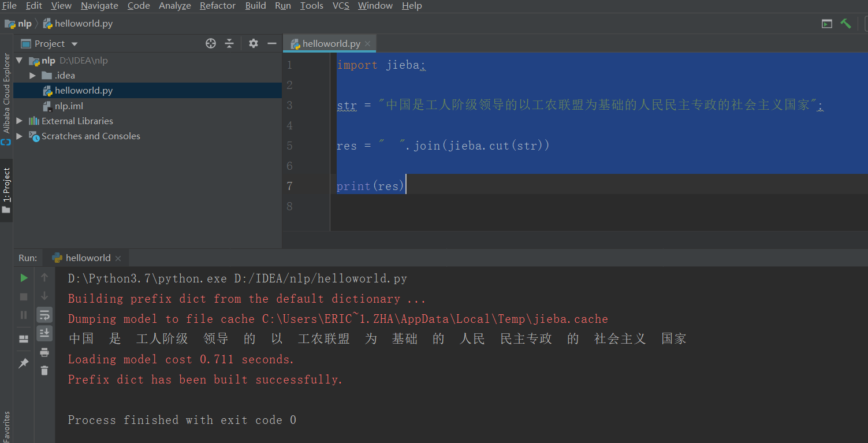Hide the Project panel with minus icon
The width and height of the screenshot is (868, 443).
(271, 43)
